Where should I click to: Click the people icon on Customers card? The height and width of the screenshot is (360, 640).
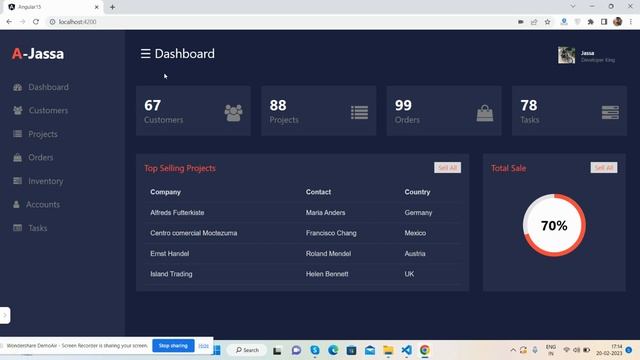233,113
